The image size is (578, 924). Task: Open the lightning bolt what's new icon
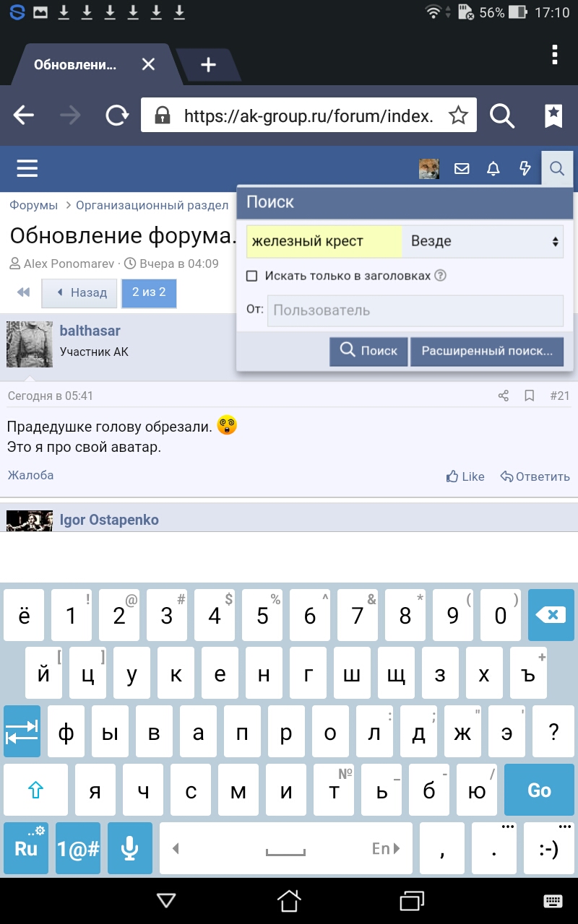525,169
